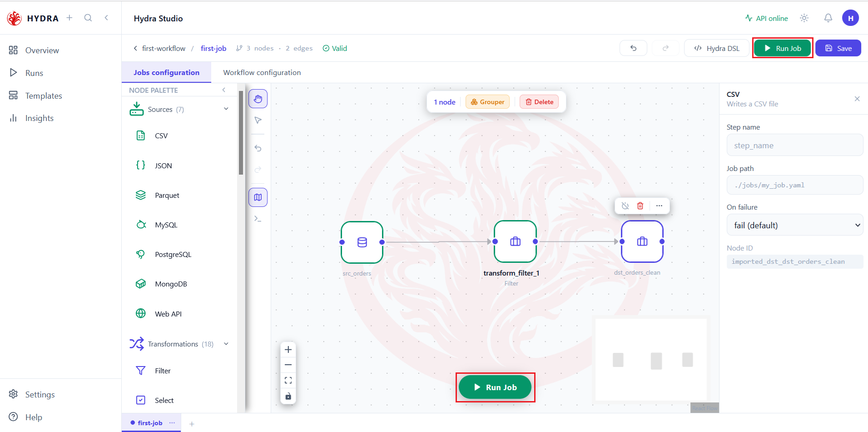Open terminal console icon
Viewport: 868px width, 432px height.
(x=258, y=219)
